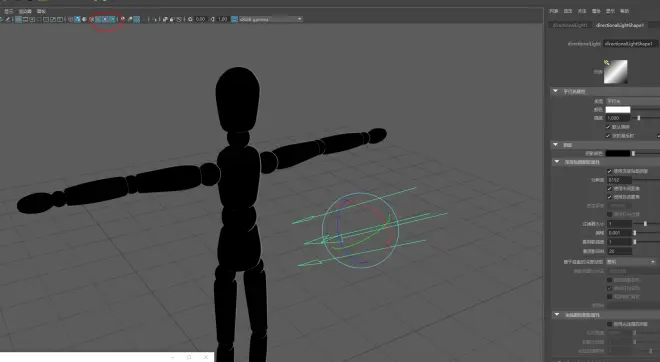
Task: Click the black 阴影颜色 swatch
Action: point(618,154)
